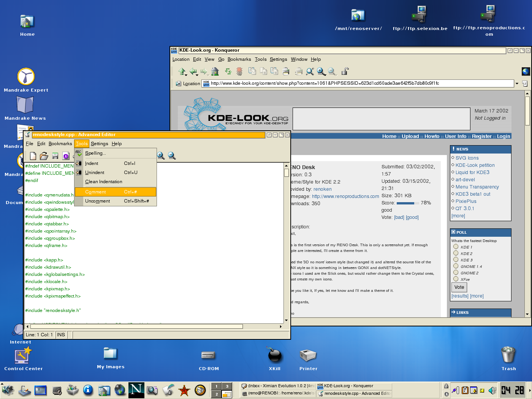Image resolution: width=532 pixels, height=399 pixels.
Task: Click the Vote button in poll
Action: (x=459, y=287)
